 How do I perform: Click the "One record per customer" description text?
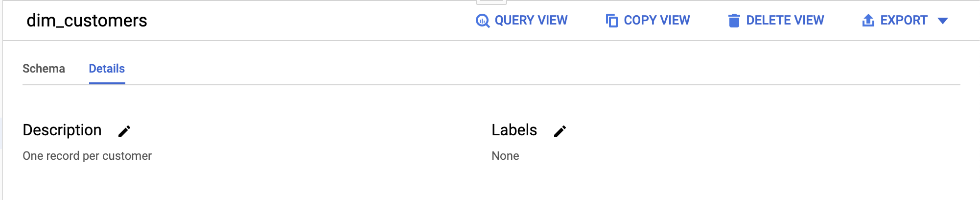(x=87, y=156)
